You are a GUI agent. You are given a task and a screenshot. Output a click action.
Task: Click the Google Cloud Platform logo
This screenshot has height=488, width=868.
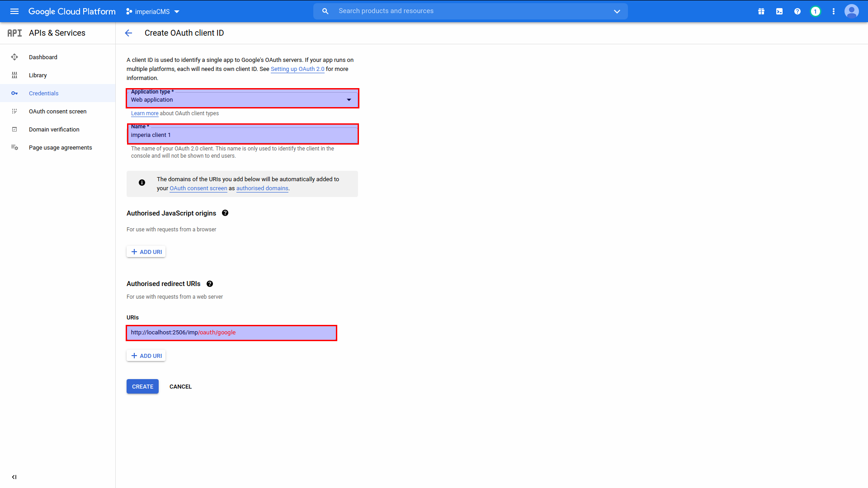(72, 11)
